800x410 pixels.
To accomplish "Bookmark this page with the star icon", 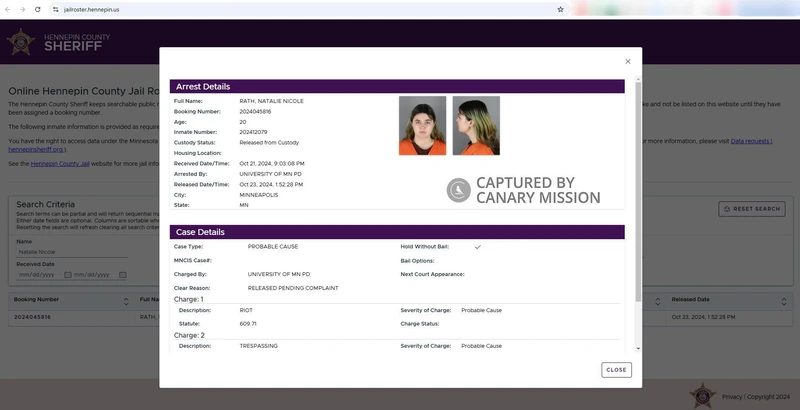I will [560, 9].
